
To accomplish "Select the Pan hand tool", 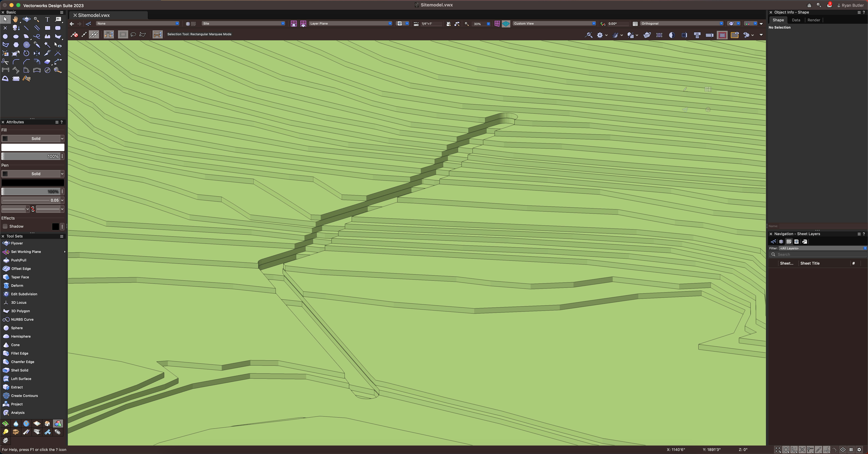I will [15, 19].
